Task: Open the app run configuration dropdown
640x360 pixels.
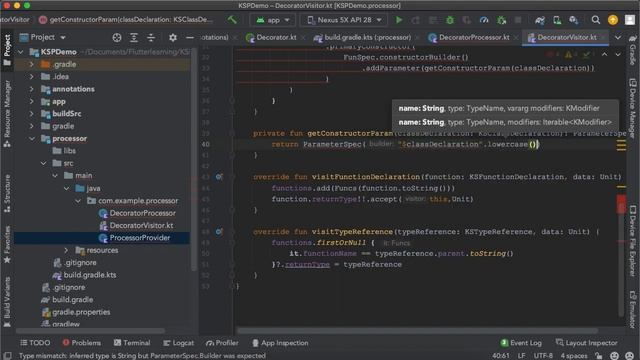Action: (273, 20)
